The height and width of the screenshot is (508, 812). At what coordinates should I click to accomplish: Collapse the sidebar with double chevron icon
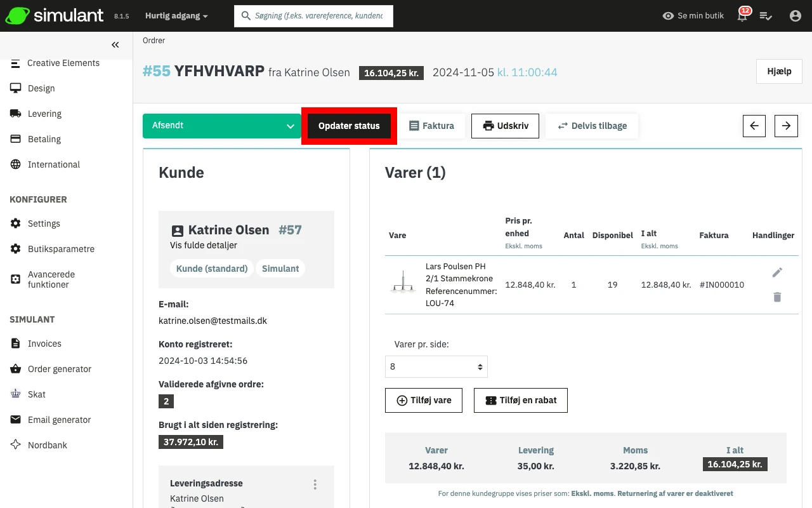tap(115, 44)
